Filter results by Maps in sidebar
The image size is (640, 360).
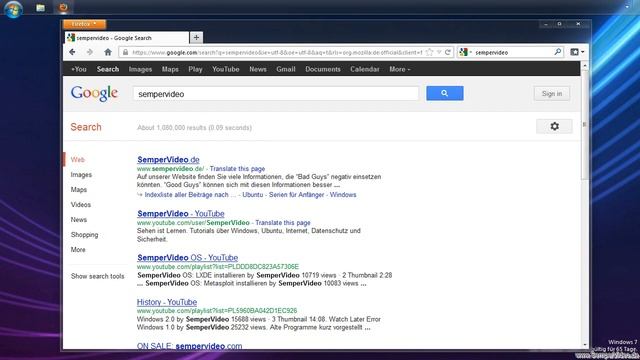(x=79, y=190)
